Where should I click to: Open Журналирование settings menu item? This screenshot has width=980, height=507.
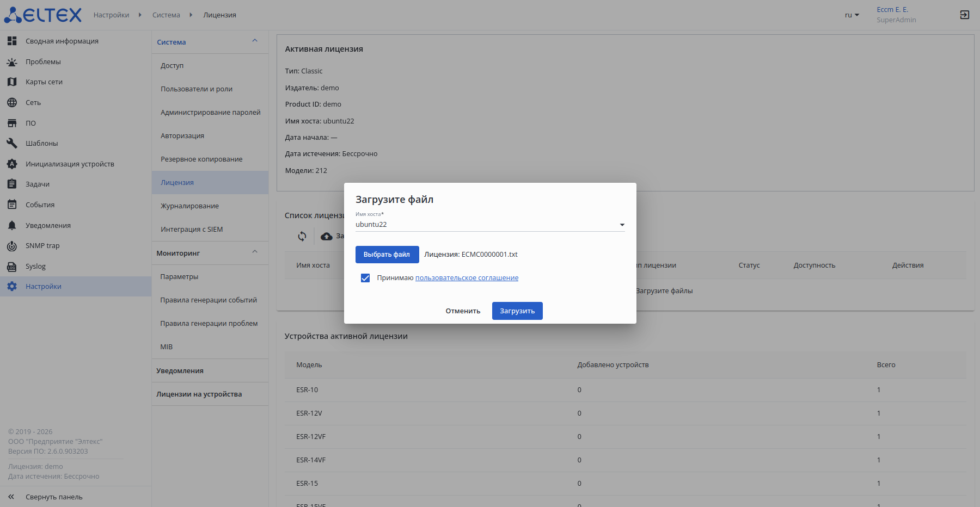point(189,206)
